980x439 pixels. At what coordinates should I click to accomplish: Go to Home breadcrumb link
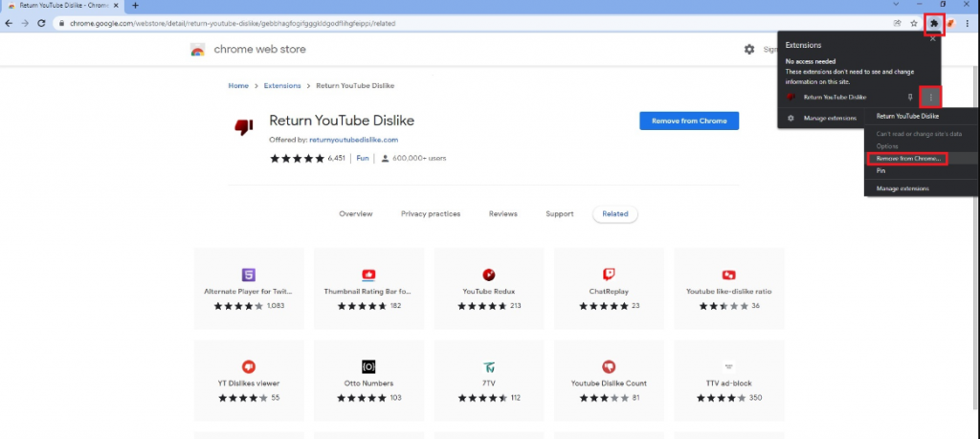(238, 85)
